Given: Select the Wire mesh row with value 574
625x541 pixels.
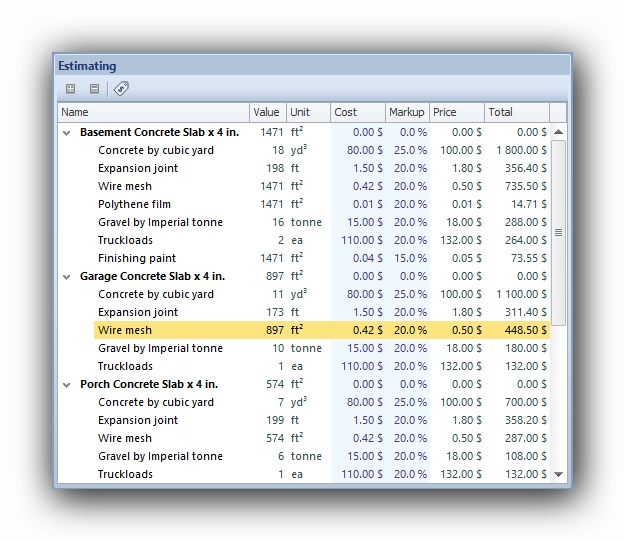Looking at the screenshot, I should click(304, 438).
